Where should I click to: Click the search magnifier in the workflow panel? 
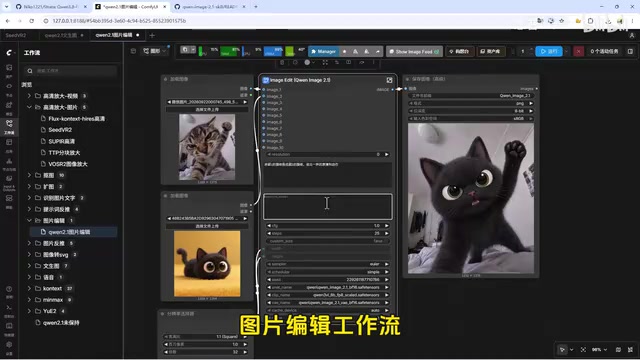[30, 71]
